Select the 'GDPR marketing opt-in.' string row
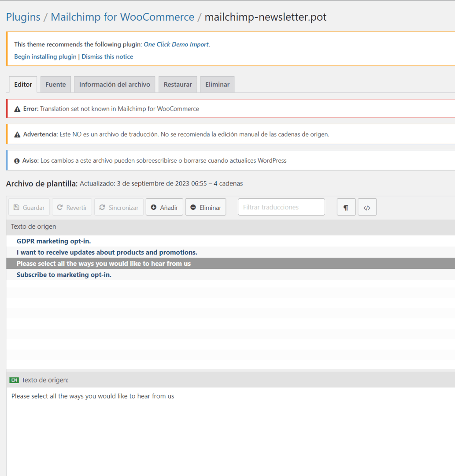Image resolution: width=455 pixels, height=476 pixels. tap(230, 241)
